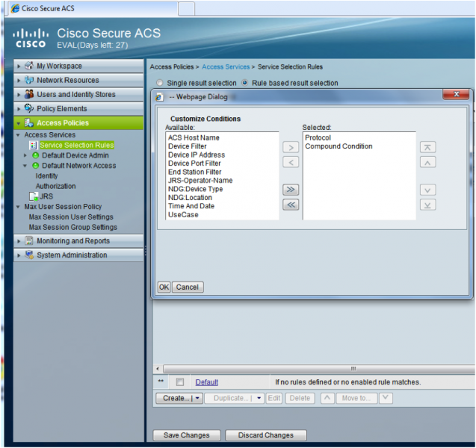Collapse the Max User Session Policy node

[x=18, y=207]
